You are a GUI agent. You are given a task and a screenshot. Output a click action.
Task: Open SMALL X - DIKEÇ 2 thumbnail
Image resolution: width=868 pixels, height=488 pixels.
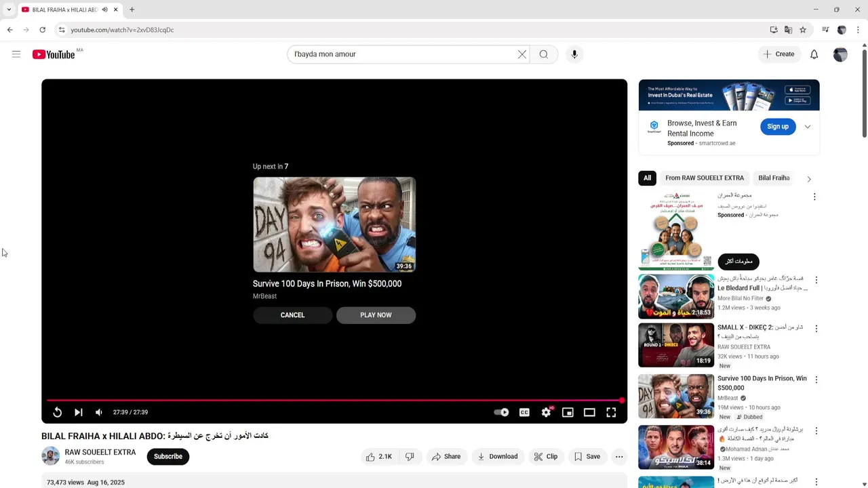coord(676,345)
